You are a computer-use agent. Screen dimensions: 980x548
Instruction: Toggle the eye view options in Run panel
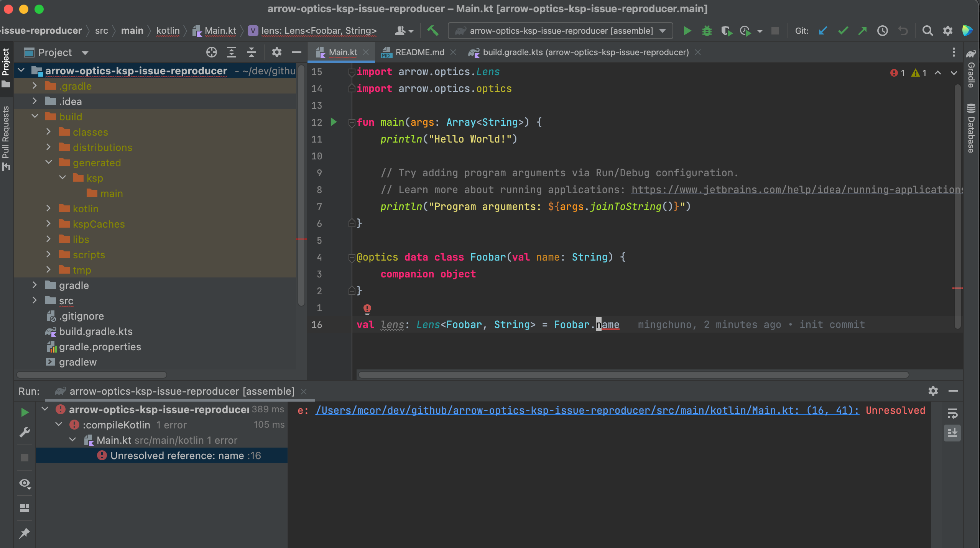25,483
